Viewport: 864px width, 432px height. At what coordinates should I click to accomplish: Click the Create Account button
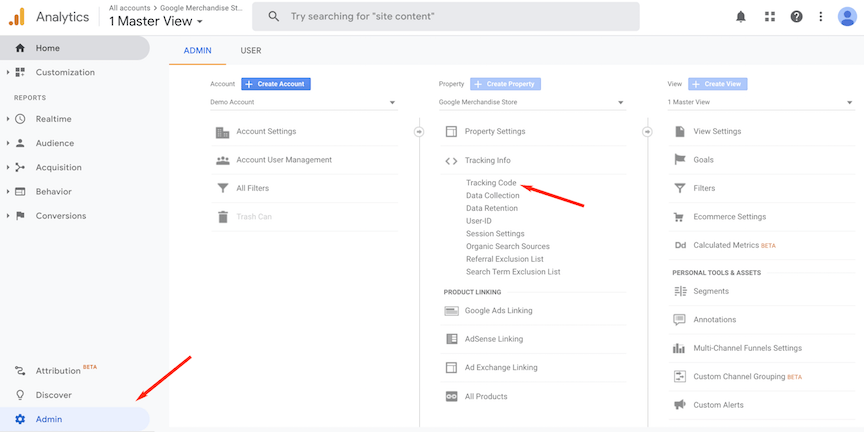pos(276,84)
